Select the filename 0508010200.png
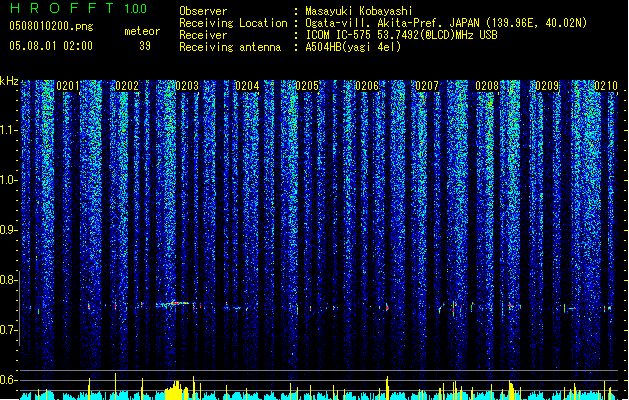Screen dimensions: 629x400 [51, 26]
